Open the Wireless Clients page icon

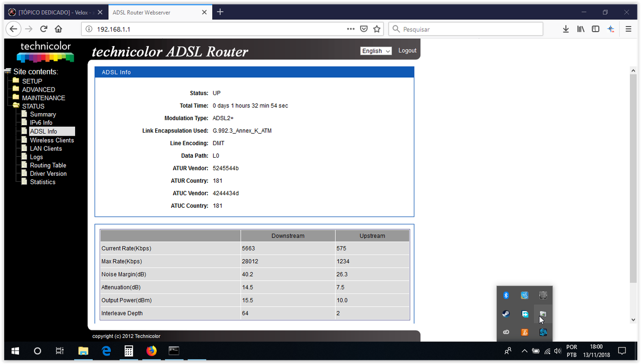coord(24,140)
